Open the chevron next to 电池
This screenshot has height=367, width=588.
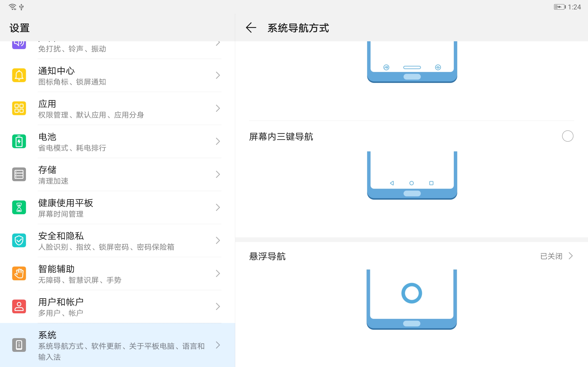click(218, 141)
